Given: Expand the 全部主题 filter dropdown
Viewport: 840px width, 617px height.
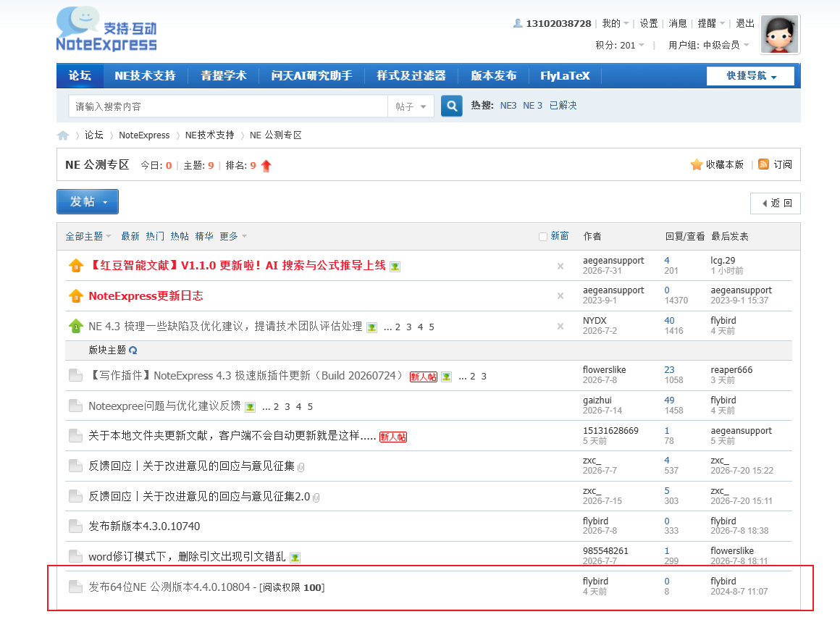Looking at the screenshot, I should click(x=88, y=236).
